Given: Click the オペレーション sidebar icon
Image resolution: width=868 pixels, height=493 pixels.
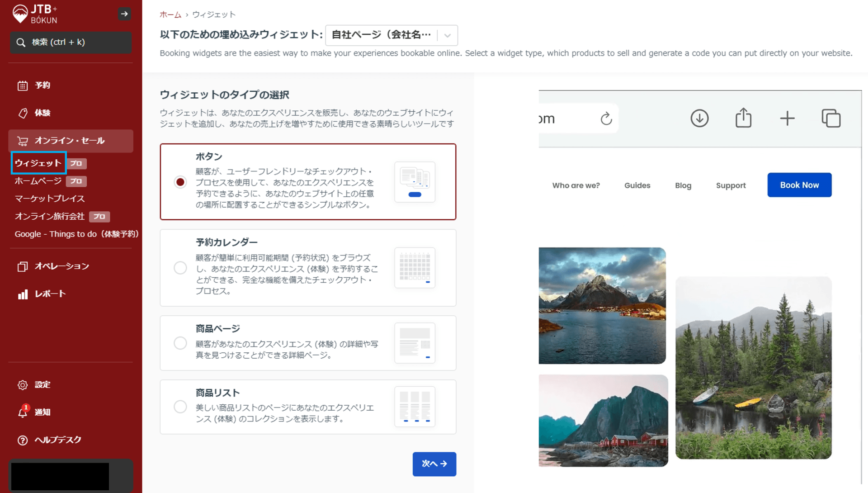Looking at the screenshot, I should [x=23, y=266].
